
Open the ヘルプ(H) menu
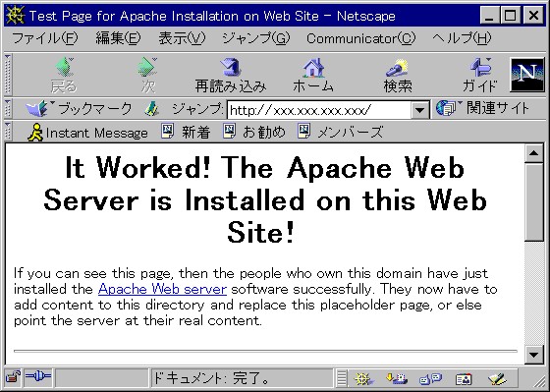click(462, 38)
